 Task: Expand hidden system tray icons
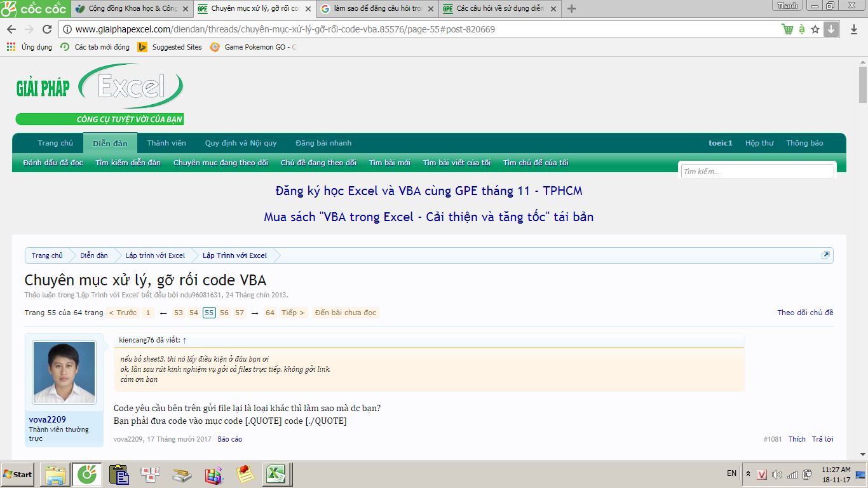(748, 474)
